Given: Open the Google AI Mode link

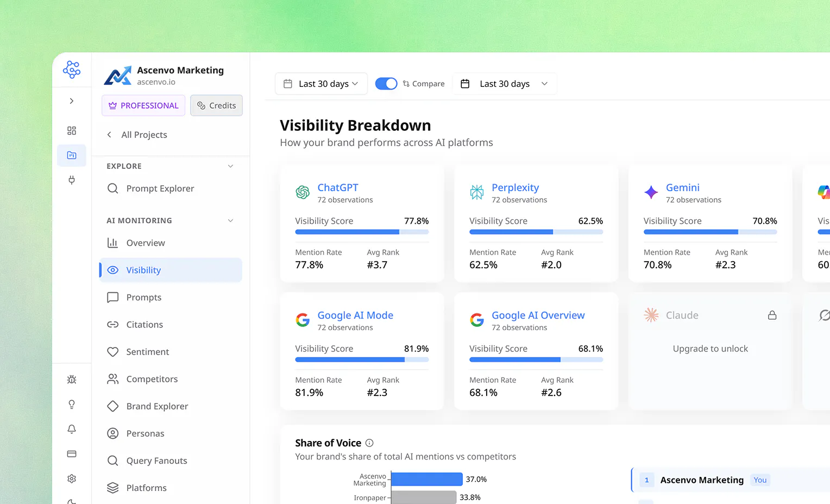Looking at the screenshot, I should click(355, 315).
